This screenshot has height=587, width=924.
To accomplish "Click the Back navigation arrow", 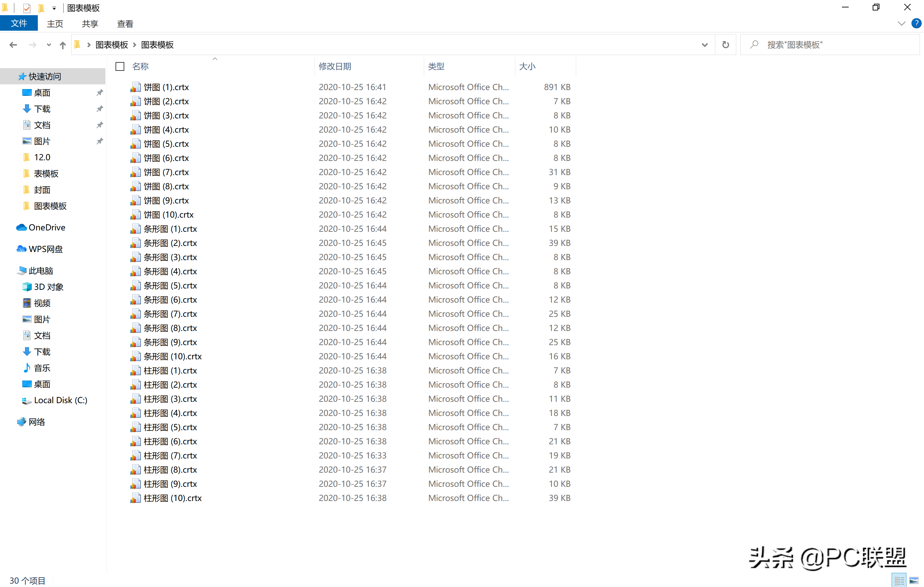I will point(13,45).
